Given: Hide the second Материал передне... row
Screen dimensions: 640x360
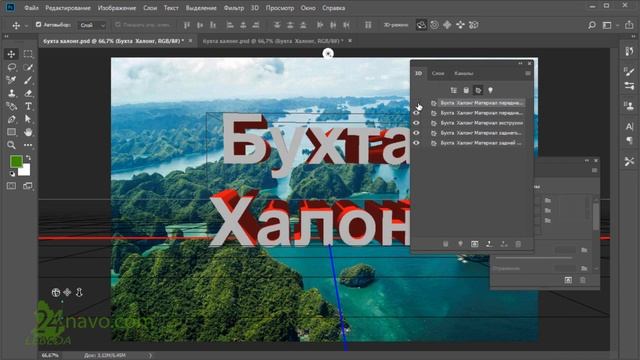Looking at the screenshot, I should click(416, 113).
